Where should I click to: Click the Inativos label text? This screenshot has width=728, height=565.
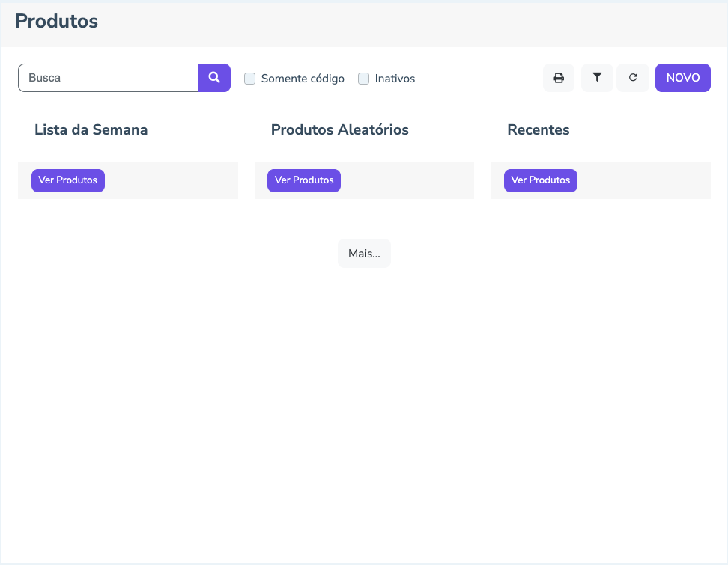395,79
